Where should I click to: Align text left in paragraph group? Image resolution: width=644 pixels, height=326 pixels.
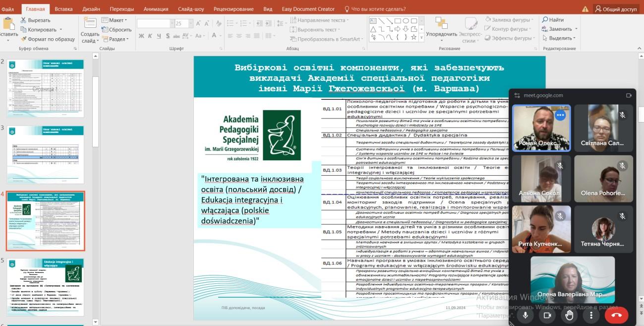(230, 36)
